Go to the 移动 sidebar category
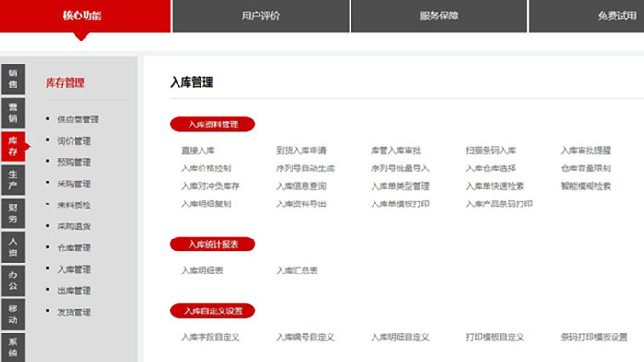644x362 pixels. pyautogui.click(x=13, y=314)
